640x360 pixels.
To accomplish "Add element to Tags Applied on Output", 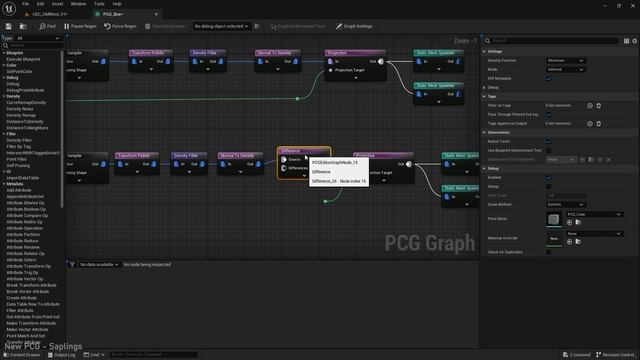I will [590, 123].
